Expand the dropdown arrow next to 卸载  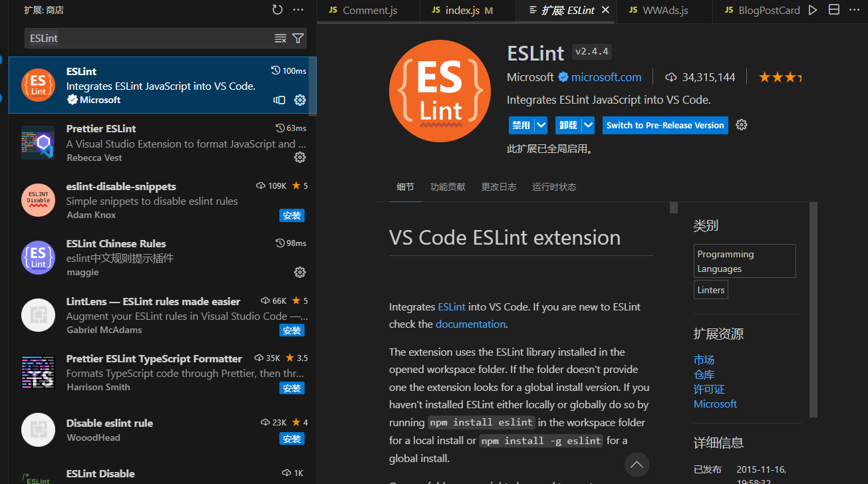pos(588,125)
